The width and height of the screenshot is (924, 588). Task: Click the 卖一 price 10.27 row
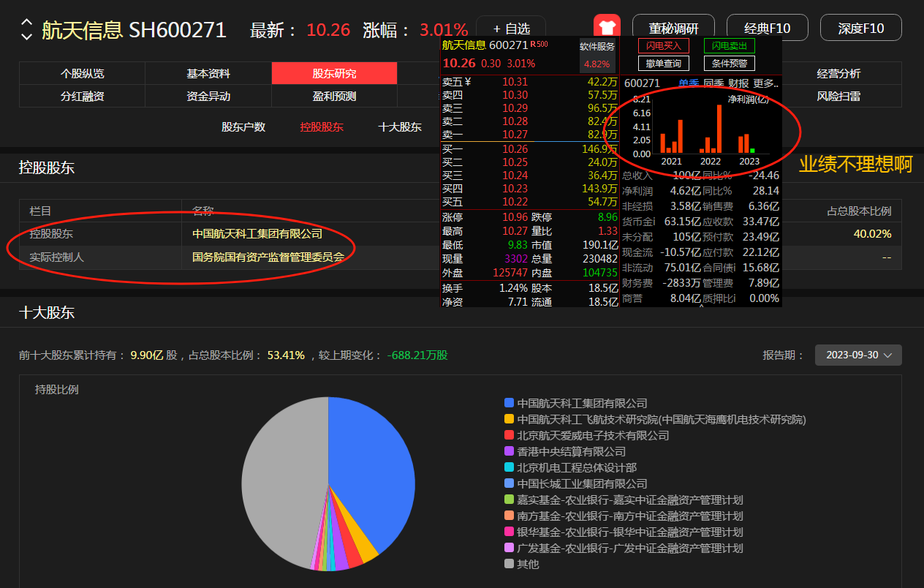[530, 135]
